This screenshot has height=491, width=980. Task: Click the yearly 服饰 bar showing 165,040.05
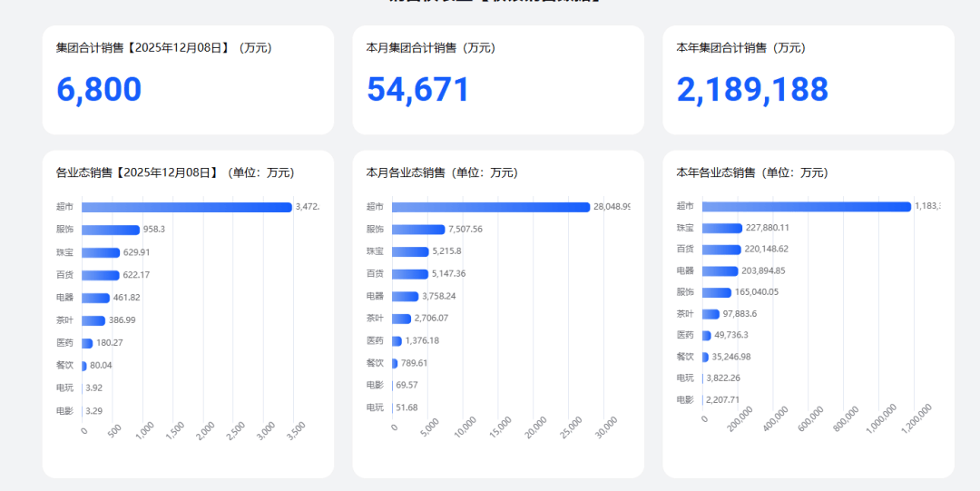tap(717, 293)
